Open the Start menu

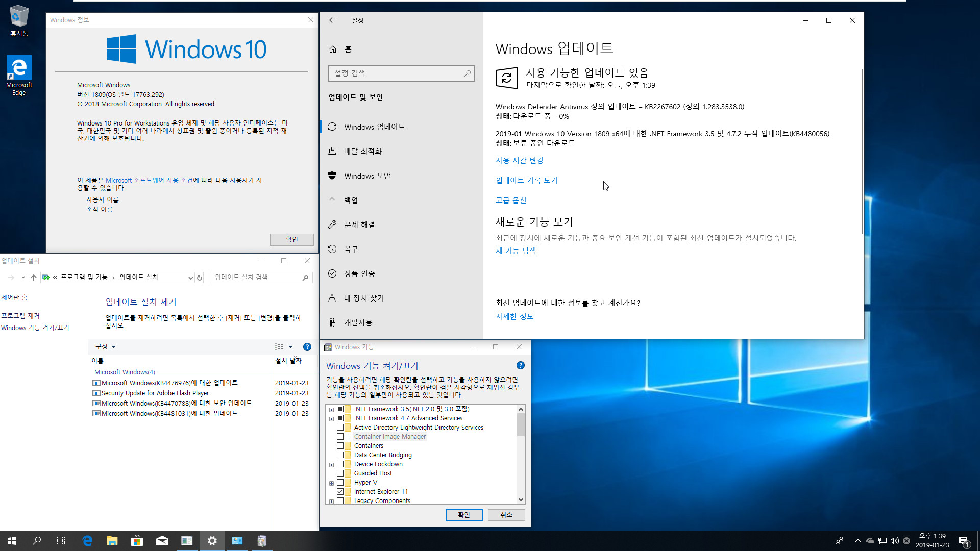pyautogui.click(x=12, y=541)
